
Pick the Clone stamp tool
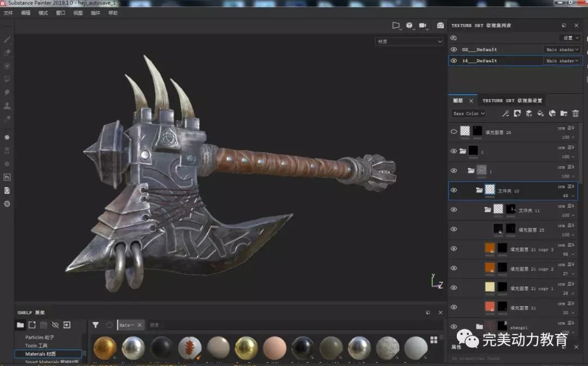pos(7,106)
